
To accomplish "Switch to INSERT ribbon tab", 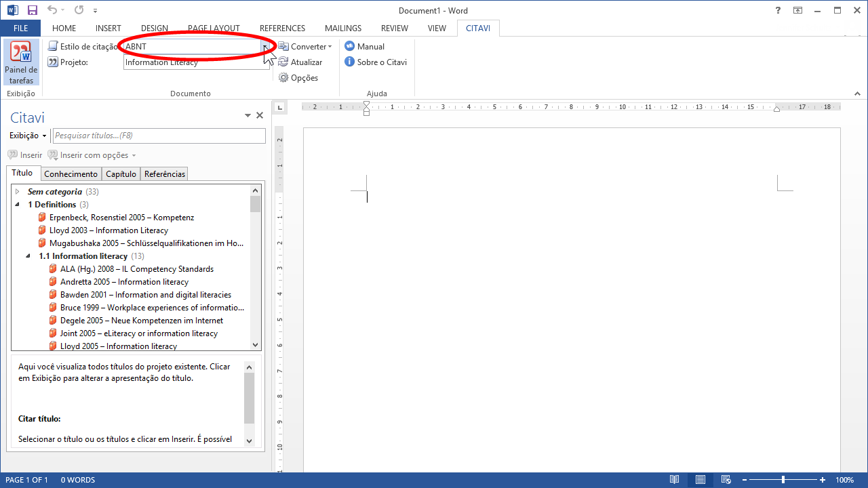I will (108, 28).
